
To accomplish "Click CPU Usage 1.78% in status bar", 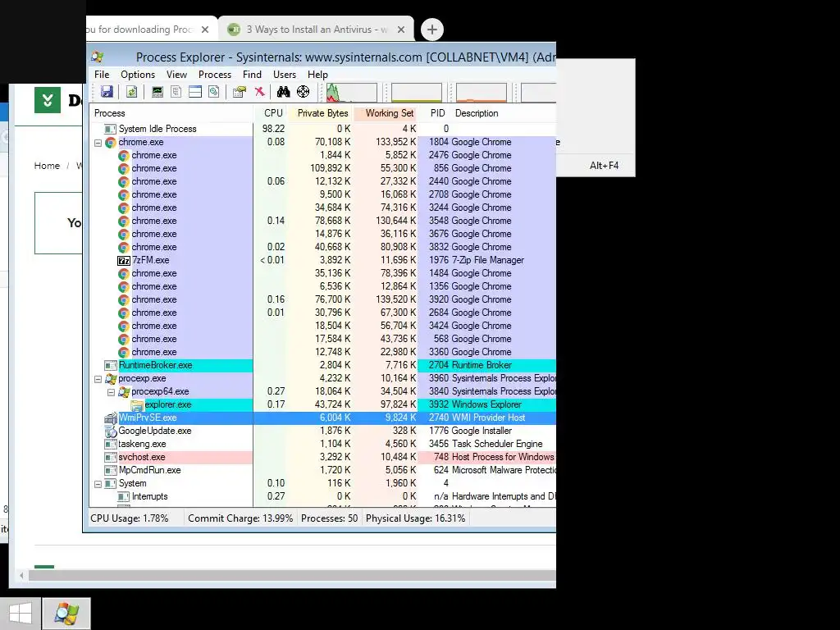I will click(129, 518).
